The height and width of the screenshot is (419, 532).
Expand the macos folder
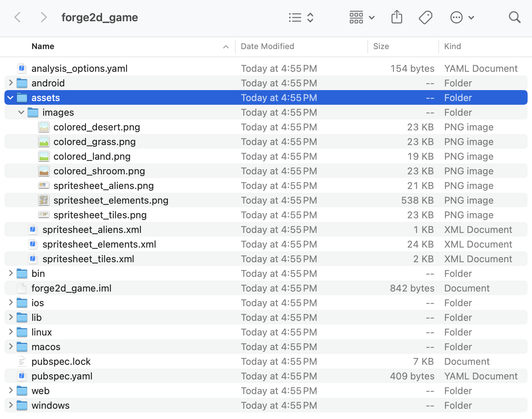point(10,346)
